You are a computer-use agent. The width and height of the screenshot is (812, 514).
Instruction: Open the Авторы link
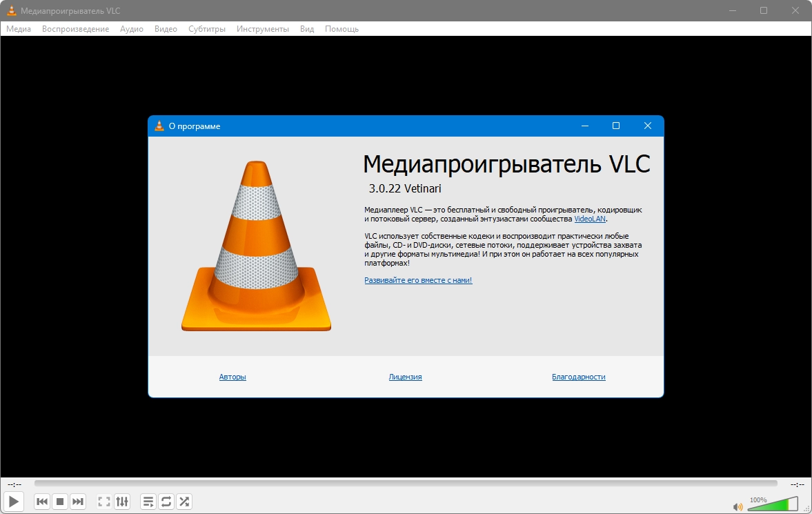tap(232, 377)
